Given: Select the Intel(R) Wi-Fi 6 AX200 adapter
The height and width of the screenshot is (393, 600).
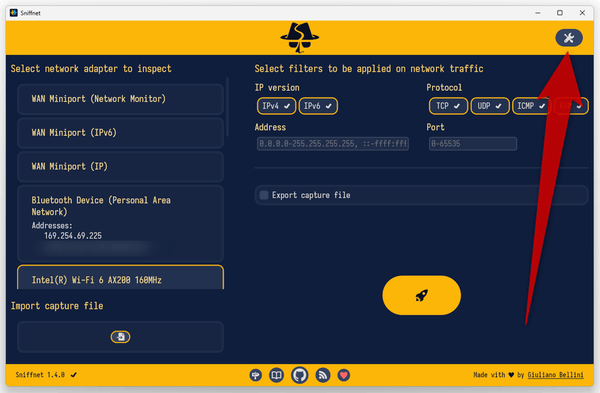Looking at the screenshot, I should 121,277.
